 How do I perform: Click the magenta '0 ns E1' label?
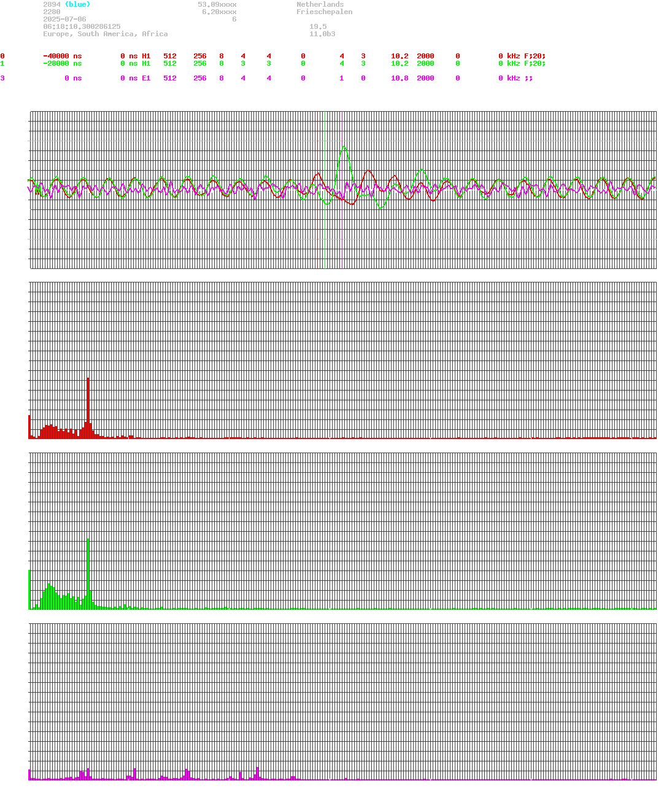point(135,78)
